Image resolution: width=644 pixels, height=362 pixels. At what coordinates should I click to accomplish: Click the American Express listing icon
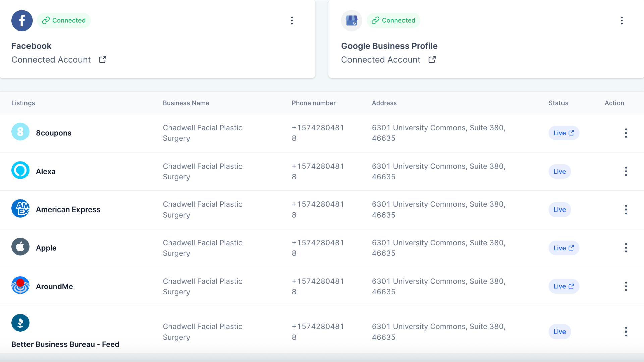click(20, 208)
